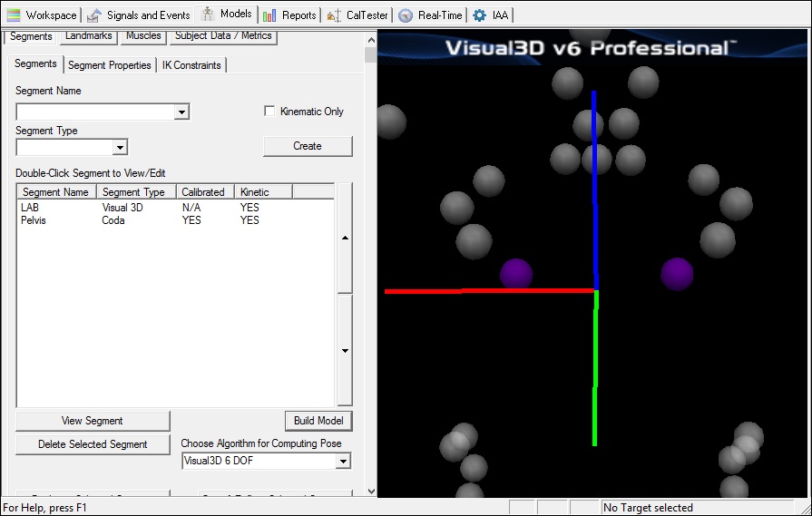Click the Create segment button
The height and width of the screenshot is (516, 812).
click(x=308, y=146)
